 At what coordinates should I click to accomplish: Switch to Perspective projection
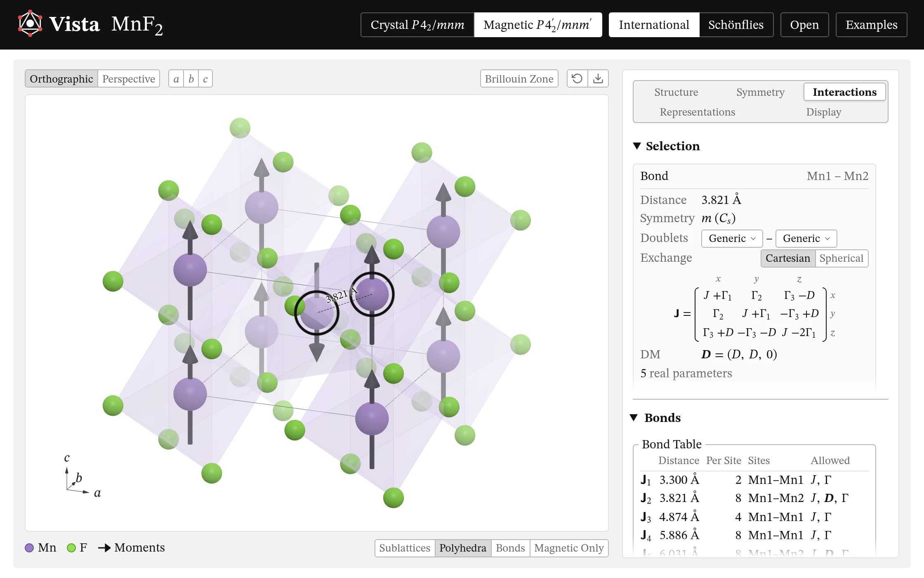[129, 78]
